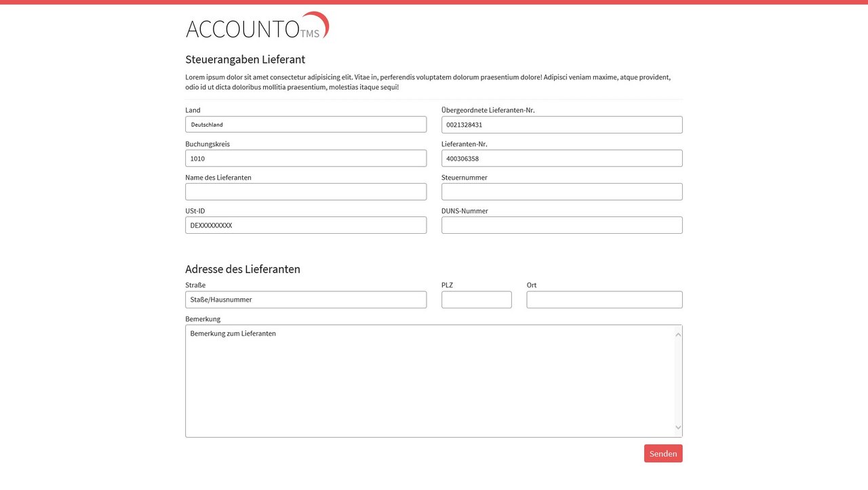Submit the form with Senden button
868x490 pixels.
click(663, 453)
